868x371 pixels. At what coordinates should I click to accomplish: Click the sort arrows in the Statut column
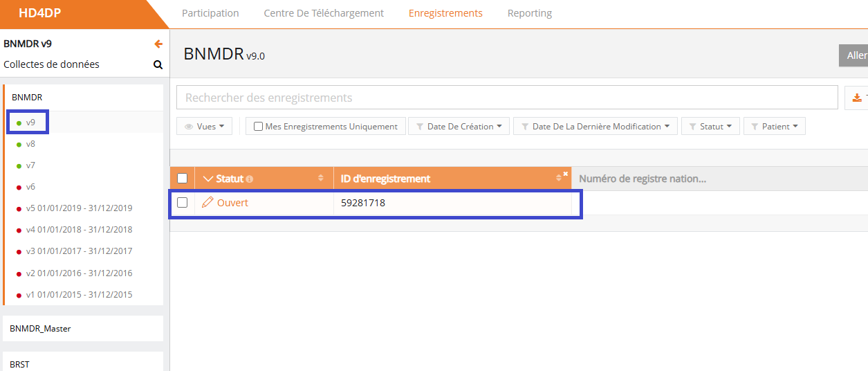point(320,179)
